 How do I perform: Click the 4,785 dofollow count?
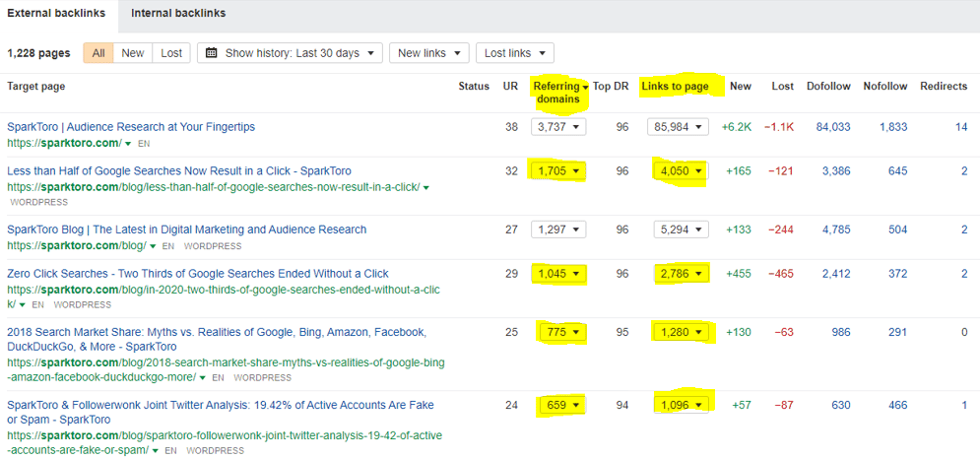click(836, 229)
